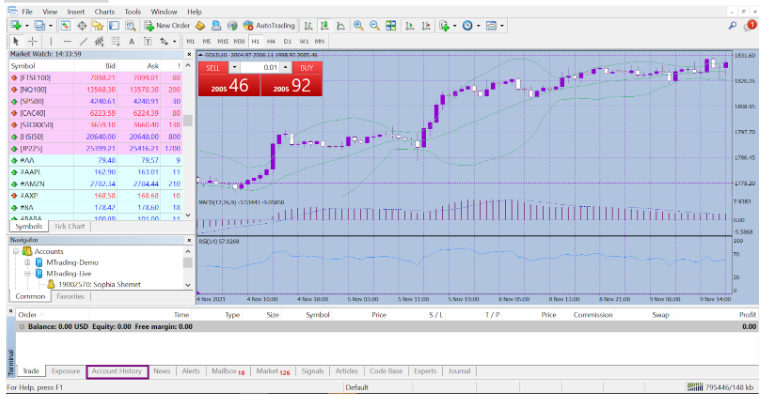Screen dimensions: 769x403
Task: Enable chart shift icon
Action: point(426,25)
